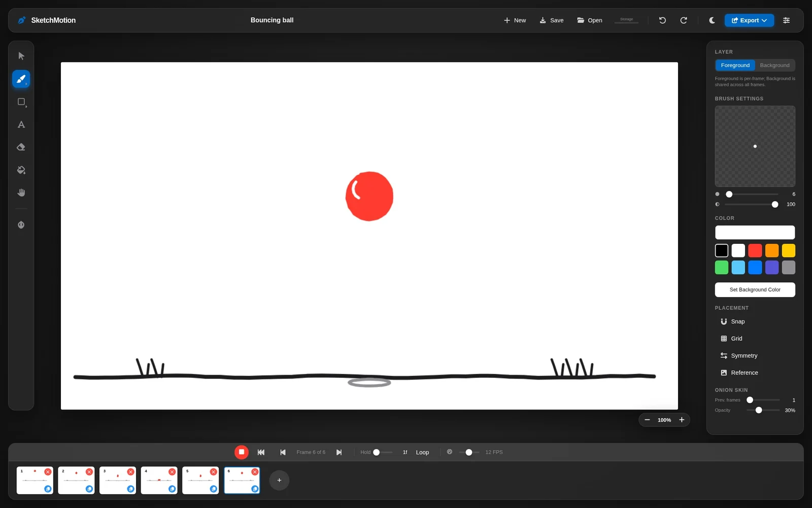Viewport: 812px width, 508px height.
Task: Step to the next frame
Action: click(339, 452)
